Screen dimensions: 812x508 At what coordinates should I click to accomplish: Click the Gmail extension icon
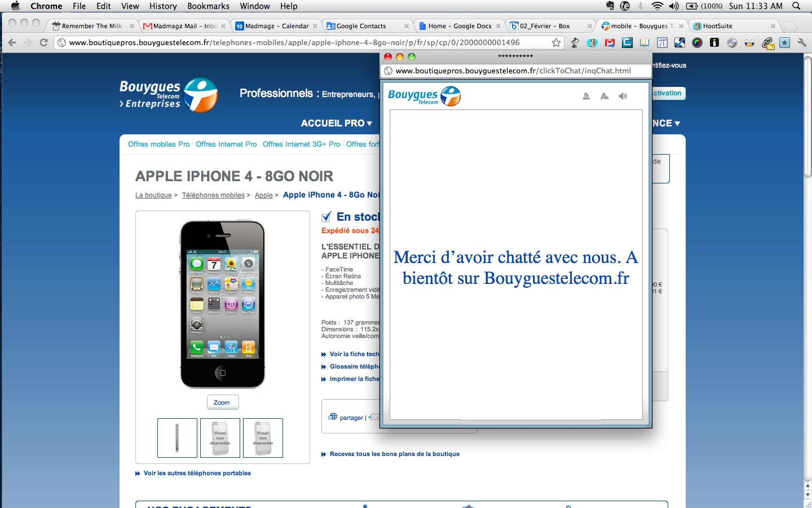610,43
